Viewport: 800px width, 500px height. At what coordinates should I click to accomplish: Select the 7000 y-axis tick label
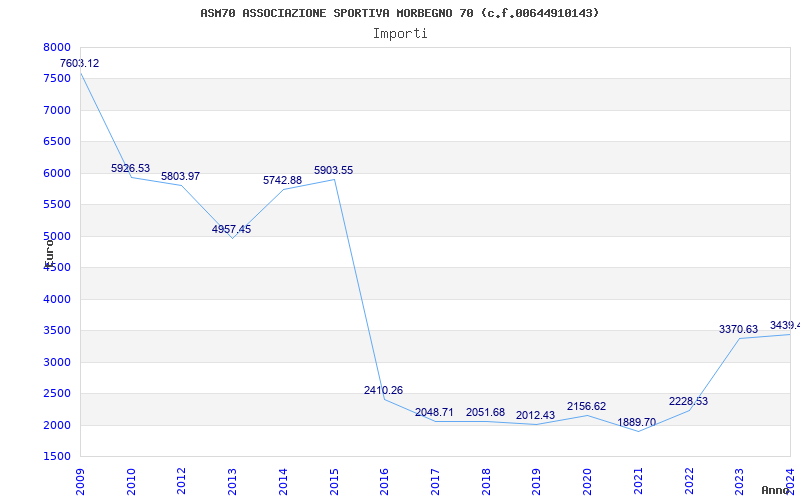55,110
